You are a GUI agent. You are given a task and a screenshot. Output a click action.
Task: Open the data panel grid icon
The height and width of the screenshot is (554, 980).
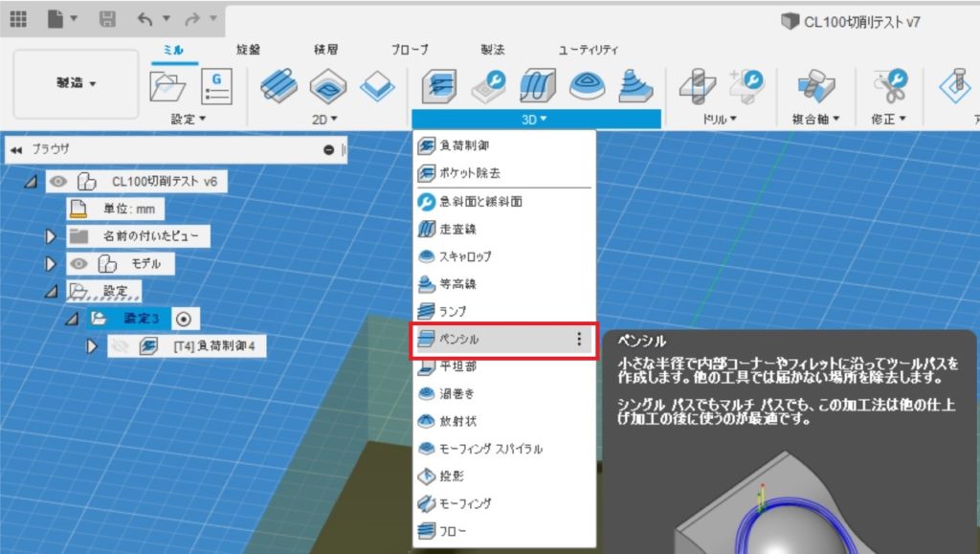tap(18, 19)
